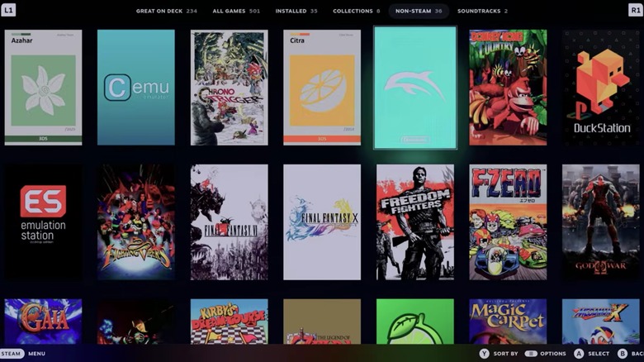
Task: Click the R1 bumper icon
Action: (x=636, y=10)
